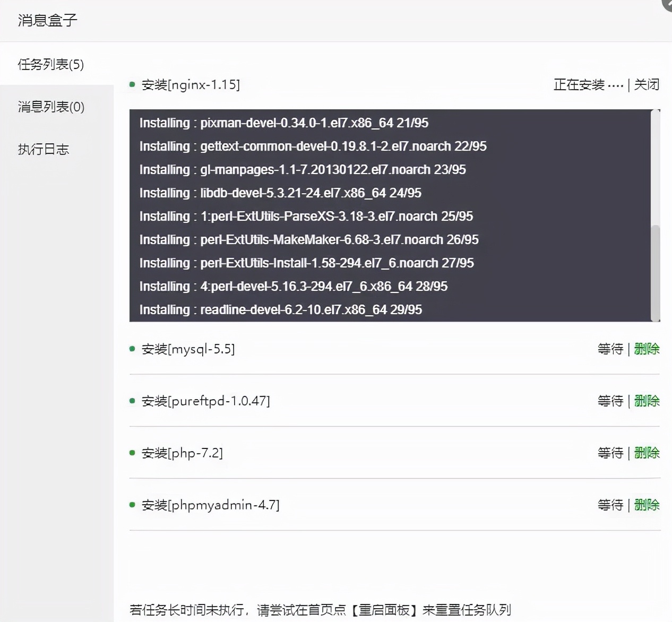Click the separator bar between 正在安装 and 关闭
Image resolution: width=672 pixels, height=622 pixels.
tap(630, 84)
